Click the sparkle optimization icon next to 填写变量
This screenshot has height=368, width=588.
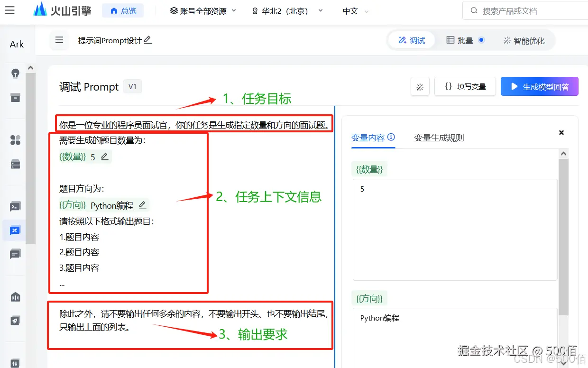click(x=420, y=86)
